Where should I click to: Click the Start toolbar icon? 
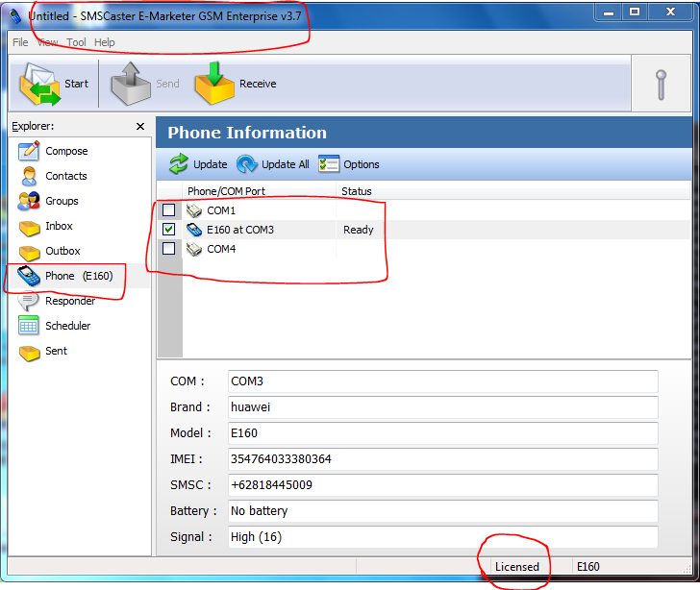point(39,84)
